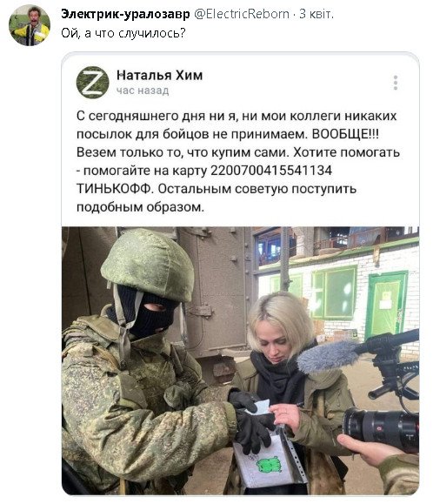Click the soldier's camouflage helmet in the photo

coord(148,265)
